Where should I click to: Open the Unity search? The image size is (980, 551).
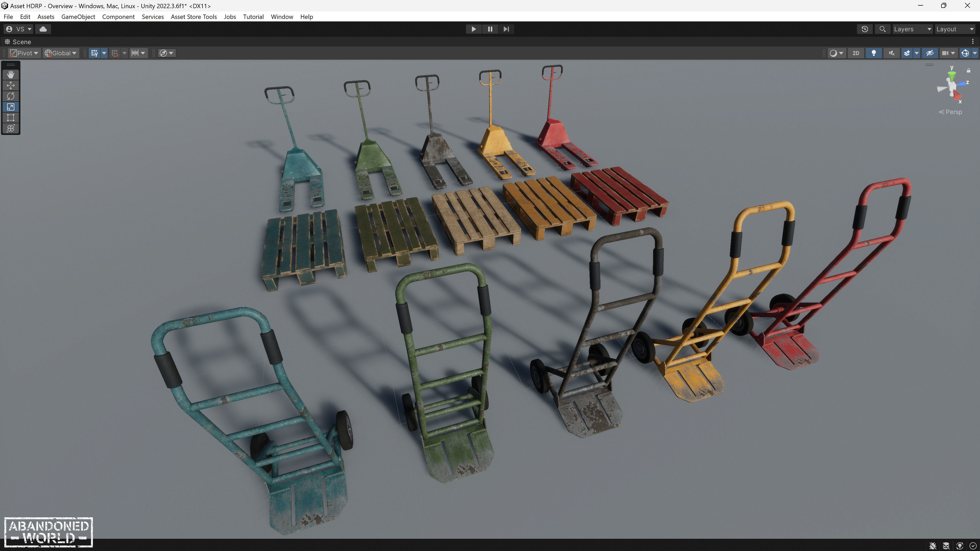pos(883,29)
